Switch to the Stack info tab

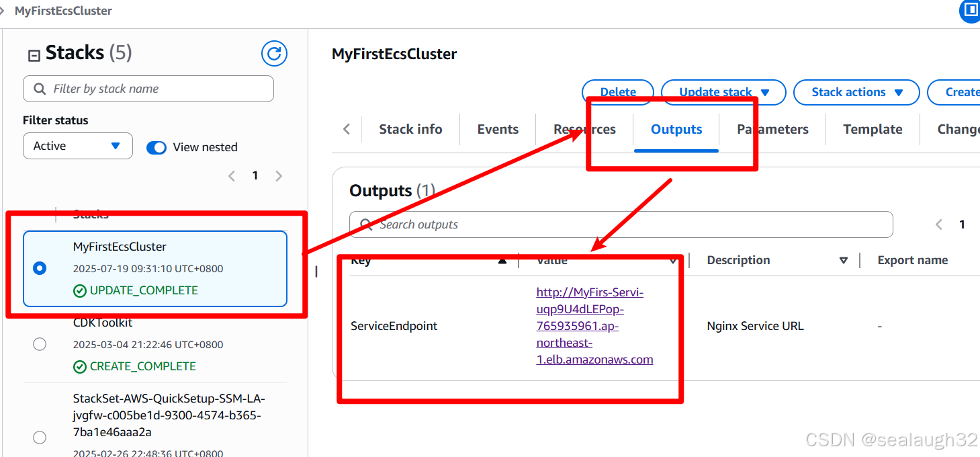[410, 129]
